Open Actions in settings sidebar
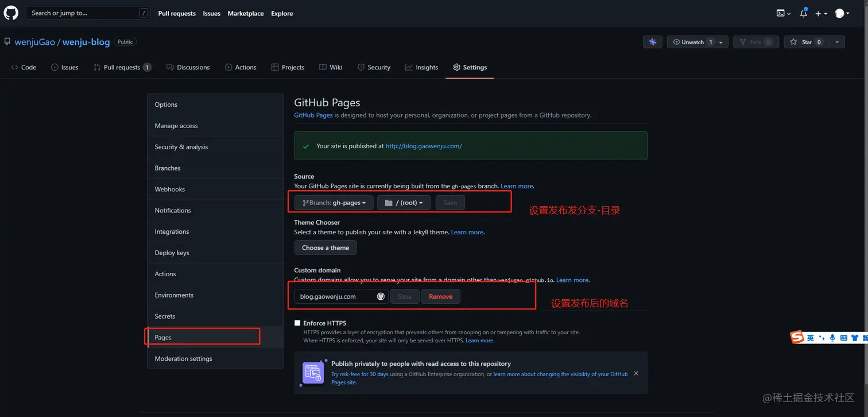Image resolution: width=868 pixels, height=417 pixels. pos(215,274)
